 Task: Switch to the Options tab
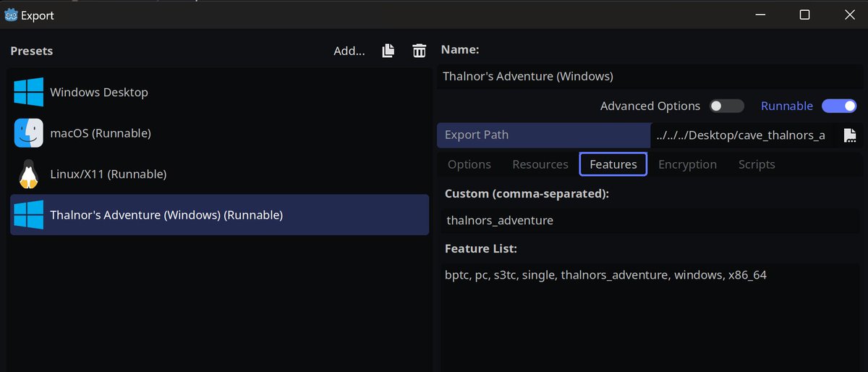tap(469, 164)
